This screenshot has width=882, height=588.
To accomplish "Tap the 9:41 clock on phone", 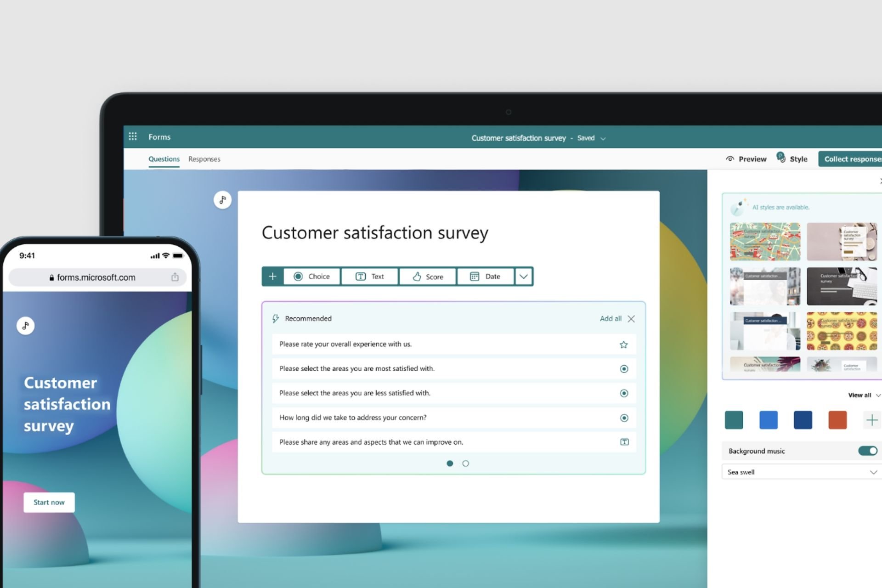I will point(27,255).
